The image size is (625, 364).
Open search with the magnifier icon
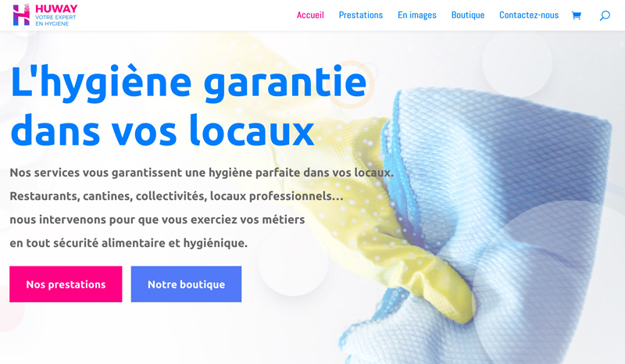[x=605, y=16]
